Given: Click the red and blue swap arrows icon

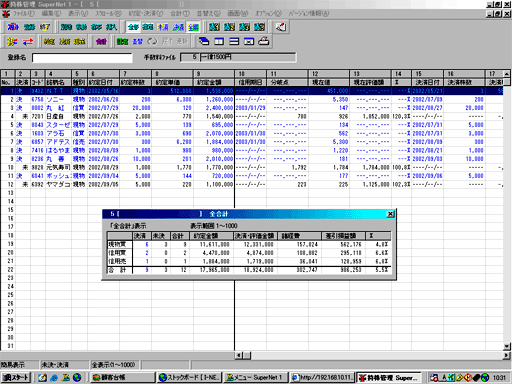Looking at the screenshot, I should 28,41.
